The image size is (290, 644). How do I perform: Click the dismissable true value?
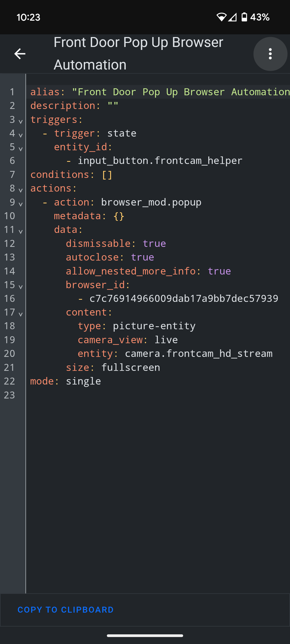[154, 243]
